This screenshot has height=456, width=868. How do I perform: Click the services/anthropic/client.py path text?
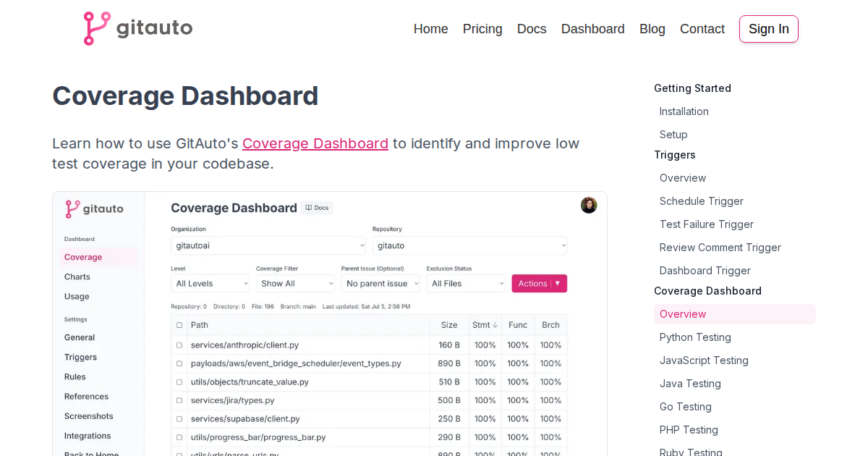pos(245,345)
